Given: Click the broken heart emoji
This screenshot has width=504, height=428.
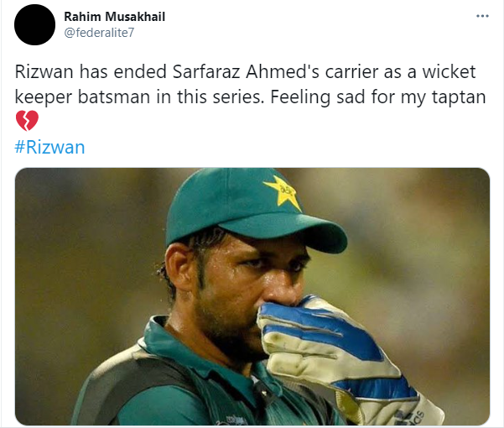Looking at the screenshot, I should coord(27,121).
